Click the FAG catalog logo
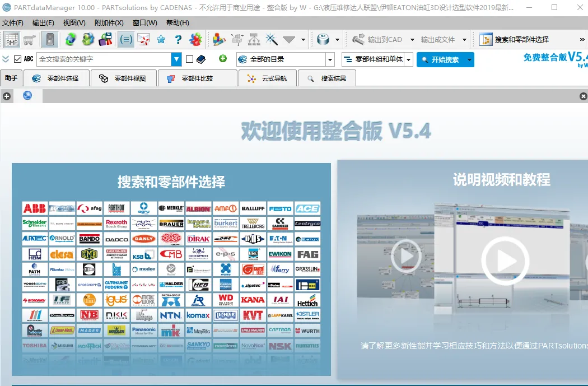The image size is (588, 386). pos(307,254)
